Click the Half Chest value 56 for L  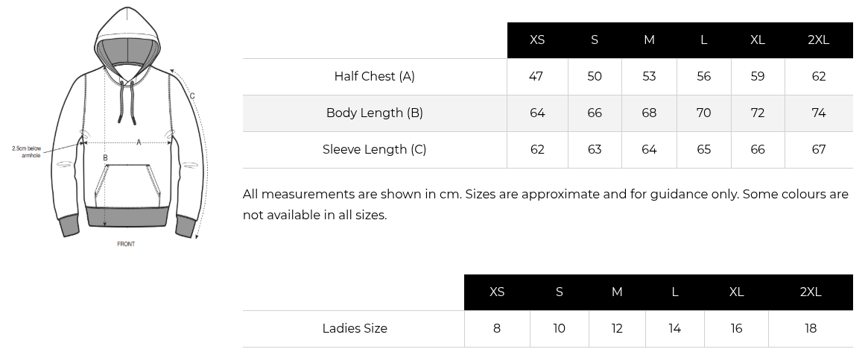pyautogui.click(x=703, y=76)
